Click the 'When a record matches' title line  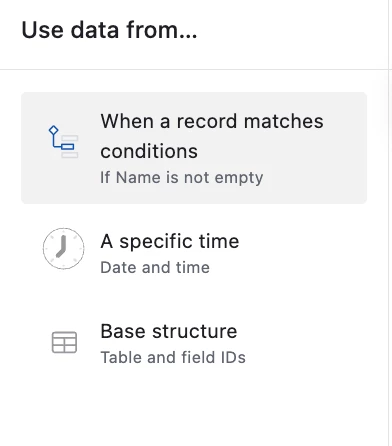[x=212, y=121]
